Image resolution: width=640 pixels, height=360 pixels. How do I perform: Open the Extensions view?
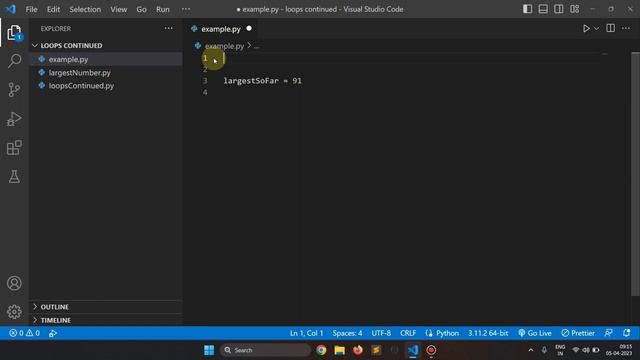(14, 148)
